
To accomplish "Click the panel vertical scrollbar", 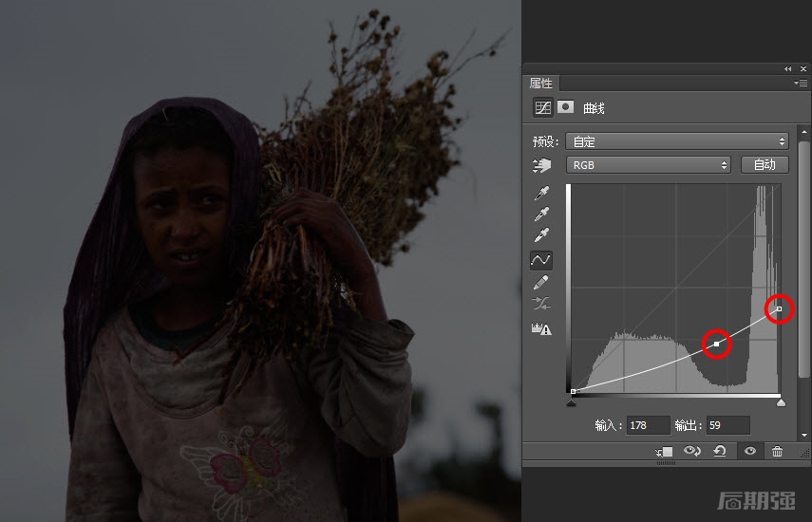I will [803, 259].
